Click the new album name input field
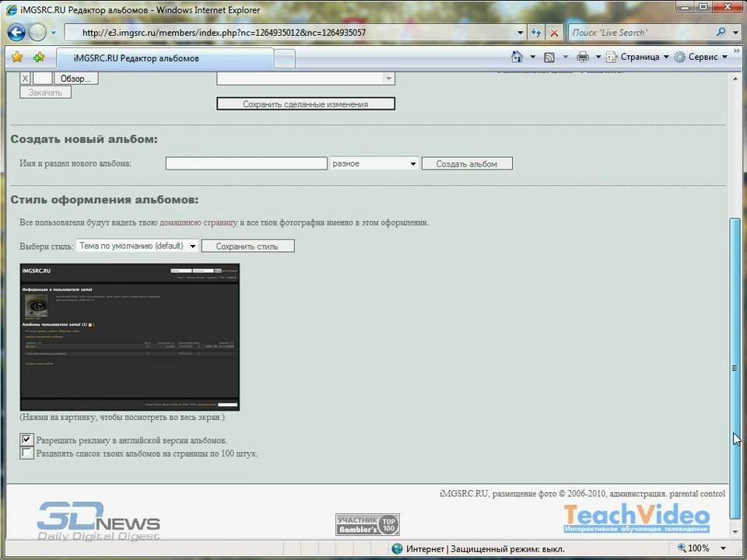 coord(246,163)
